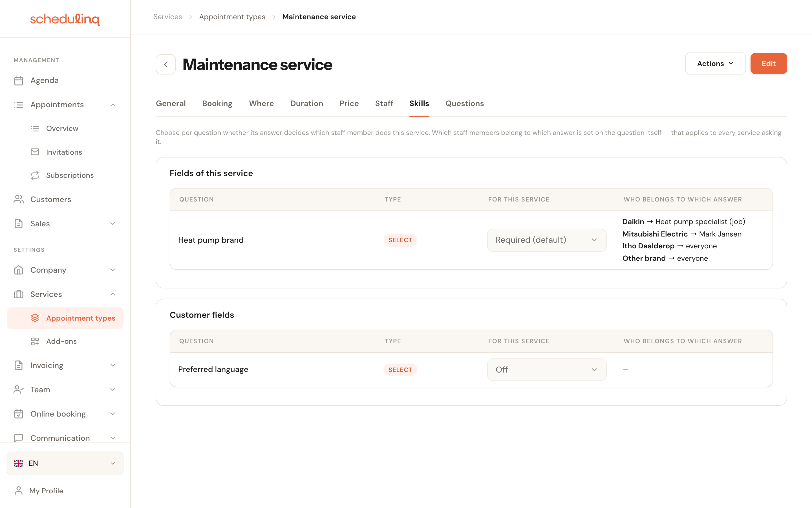Click the orange Edit button
The height and width of the screenshot is (508, 812).
pos(768,63)
